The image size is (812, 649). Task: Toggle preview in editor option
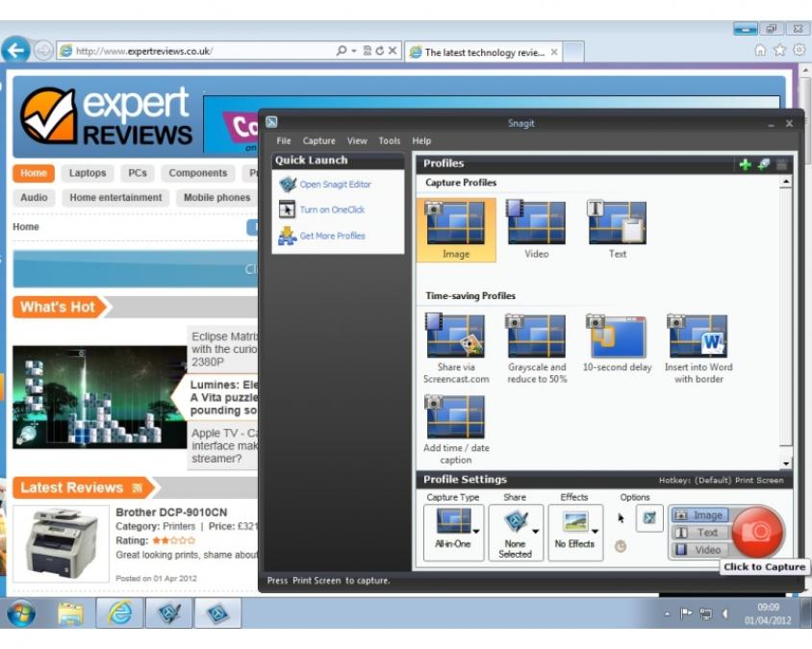(649, 517)
